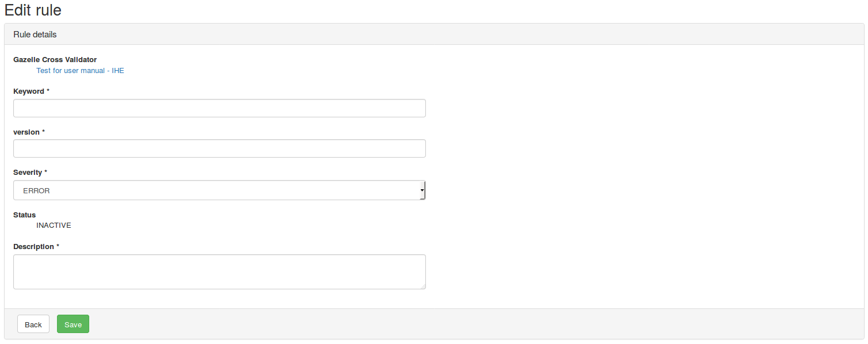Open the 'Test for user manual - IHE' link
Viewport: 868px width, 344px height.
point(80,71)
